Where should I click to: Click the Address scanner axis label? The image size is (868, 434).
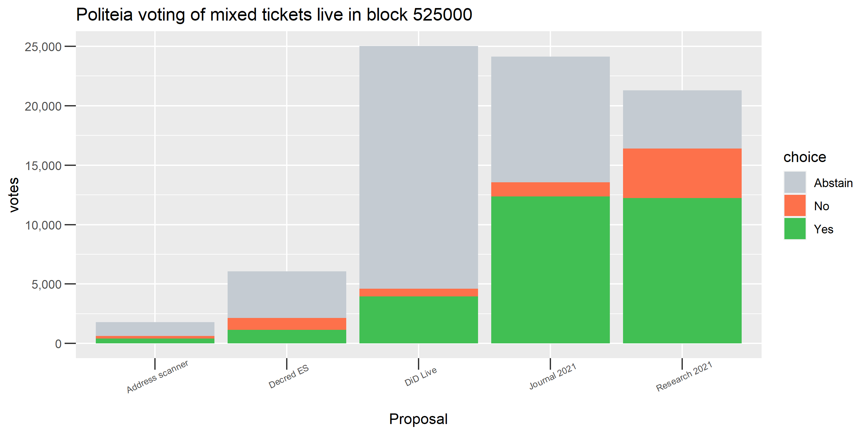tap(157, 376)
